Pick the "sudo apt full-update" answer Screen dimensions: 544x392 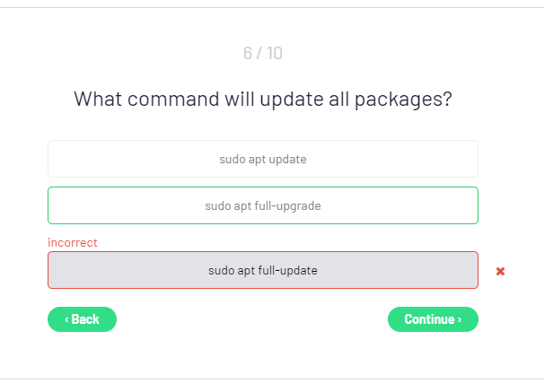[x=262, y=270]
